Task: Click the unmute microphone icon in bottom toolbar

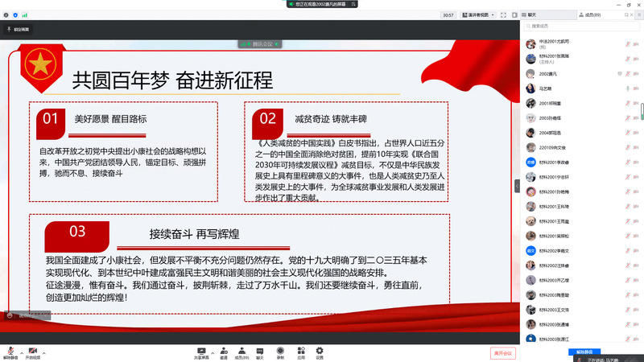Action: click(x=11, y=350)
